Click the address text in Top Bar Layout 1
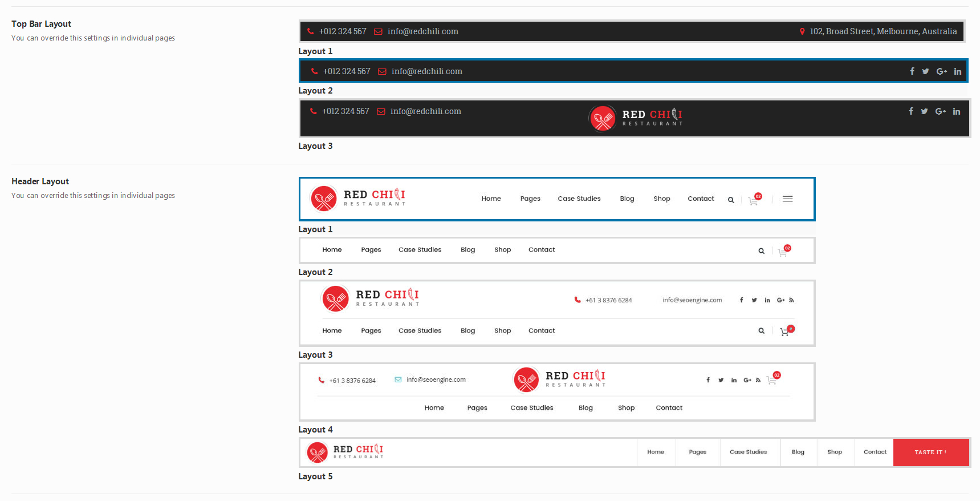Viewport: 980px width, 501px height. pos(883,31)
